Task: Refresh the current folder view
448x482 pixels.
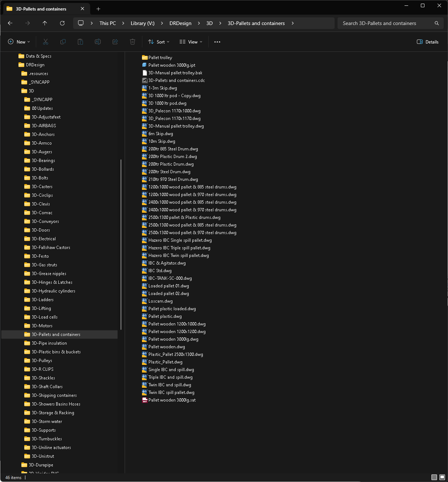Action: click(62, 23)
